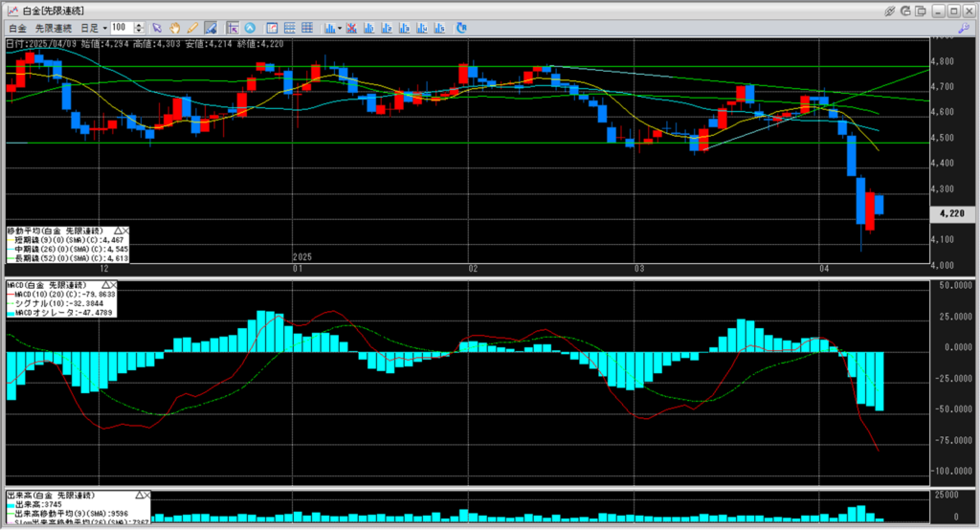Increase bar count with spinner arrows

point(140,25)
